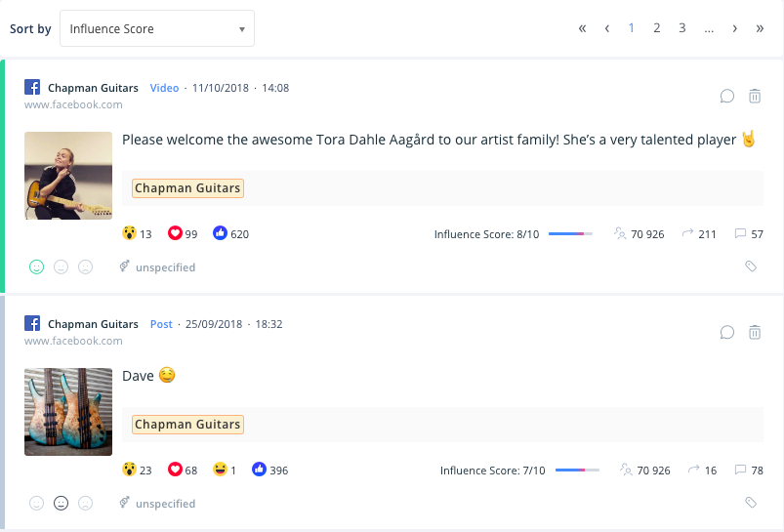Click unspecified gender label on the Dave post
The height and width of the screenshot is (532, 784).
(165, 504)
